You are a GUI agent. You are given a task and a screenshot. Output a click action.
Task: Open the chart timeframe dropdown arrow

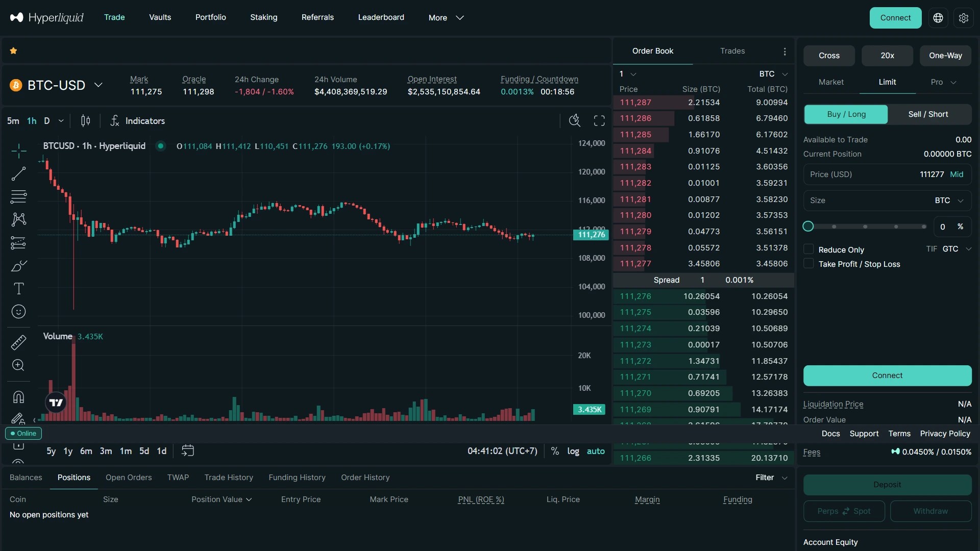click(61, 120)
